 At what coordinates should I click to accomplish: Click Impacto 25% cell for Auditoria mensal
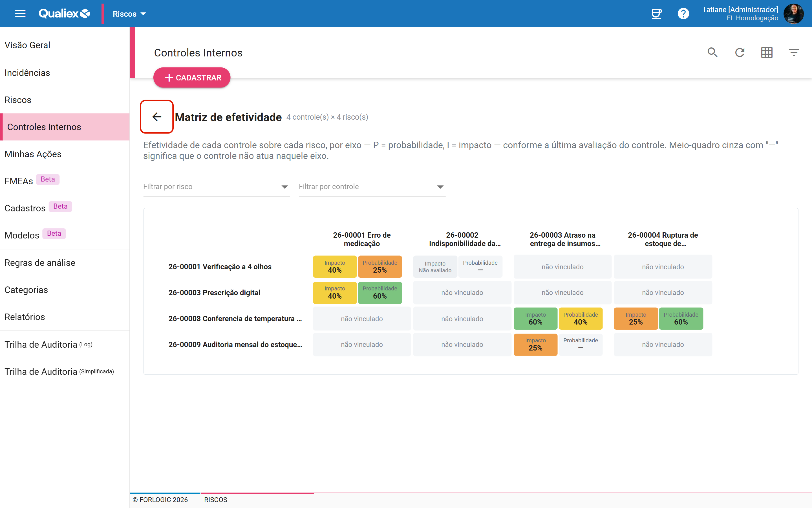coord(535,344)
